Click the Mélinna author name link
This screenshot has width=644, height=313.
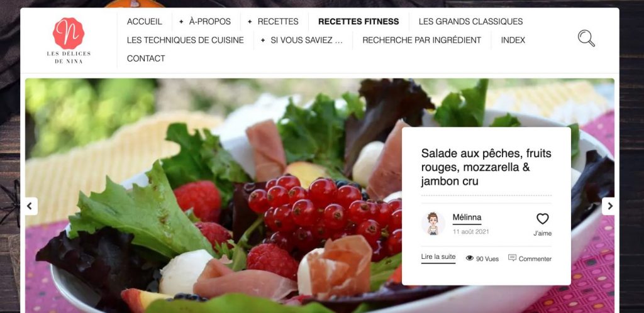point(467,217)
